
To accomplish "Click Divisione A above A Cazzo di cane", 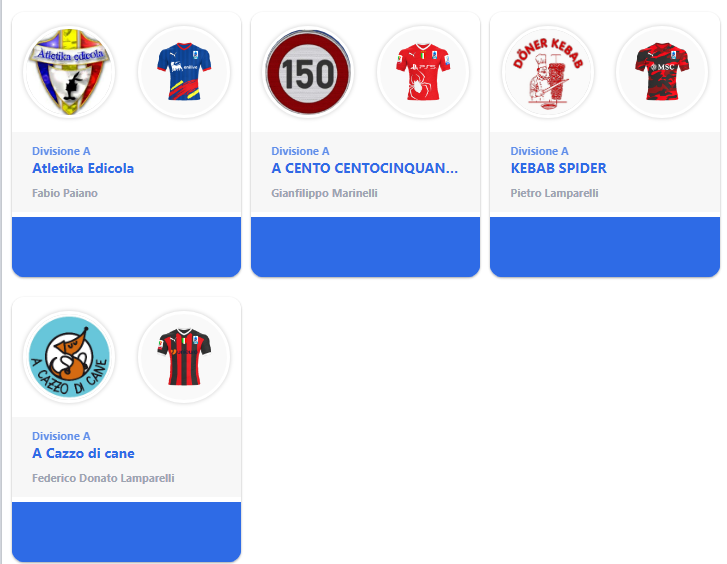I will 61,436.
